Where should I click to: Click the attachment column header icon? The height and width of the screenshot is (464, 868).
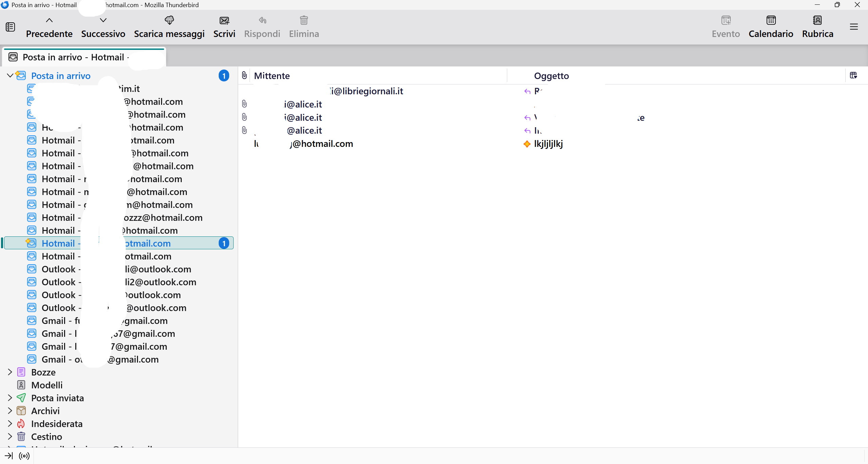tap(244, 76)
